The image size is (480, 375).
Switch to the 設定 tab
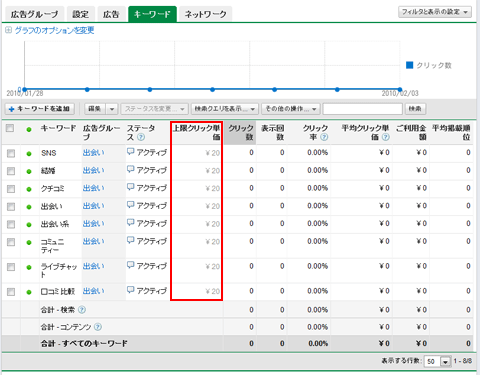tap(81, 14)
